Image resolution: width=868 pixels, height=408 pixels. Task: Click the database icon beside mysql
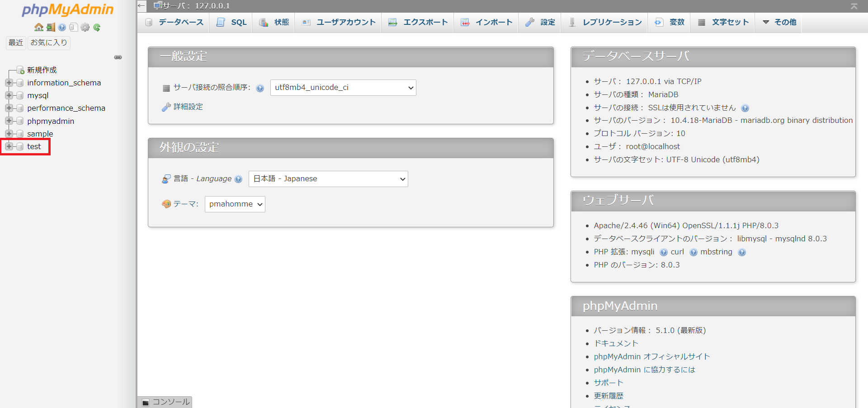point(20,96)
